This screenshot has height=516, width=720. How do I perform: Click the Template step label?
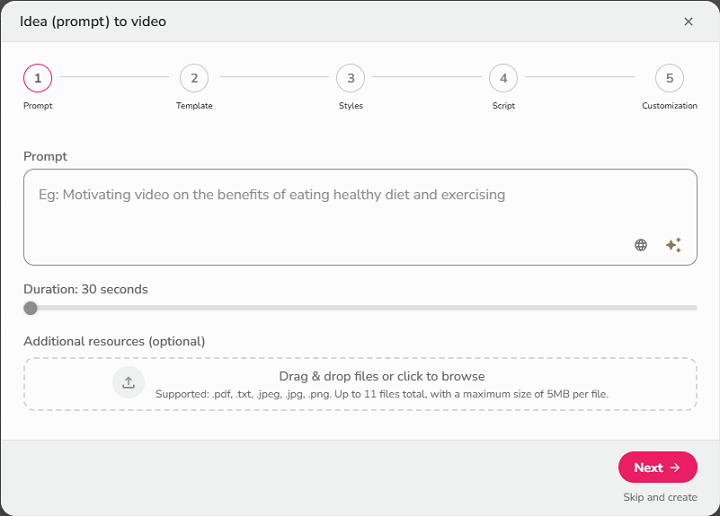point(194,106)
